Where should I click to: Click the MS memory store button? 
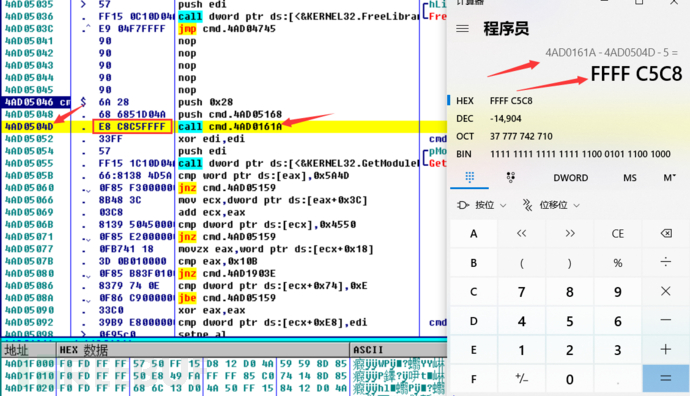[630, 178]
